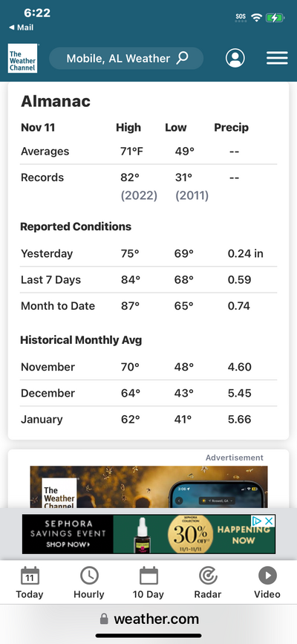Tap the 30% off Sephora badge
The width and height of the screenshot is (297, 644).
pyautogui.click(x=190, y=534)
